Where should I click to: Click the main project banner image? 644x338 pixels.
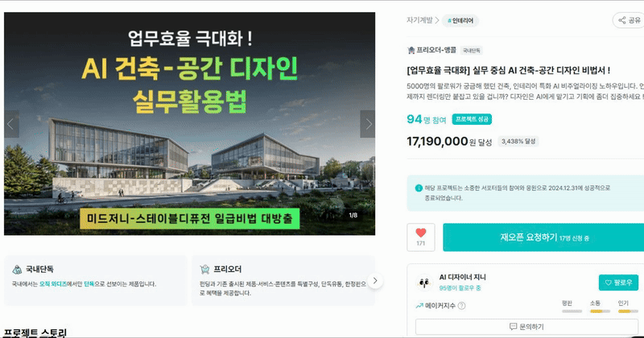pyautogui.click(x=189, y=124)
